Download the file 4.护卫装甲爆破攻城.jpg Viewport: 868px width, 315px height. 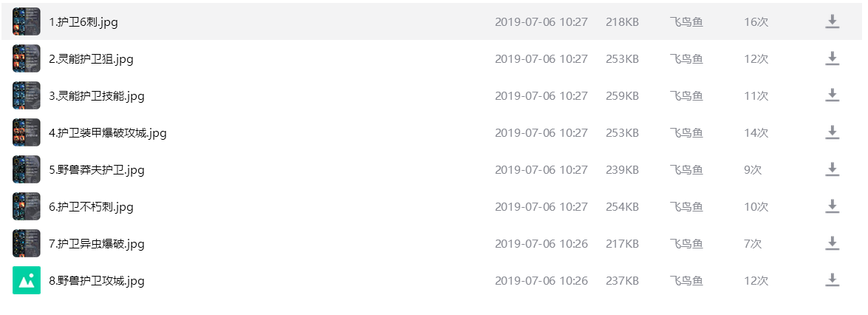coord(832,132)
